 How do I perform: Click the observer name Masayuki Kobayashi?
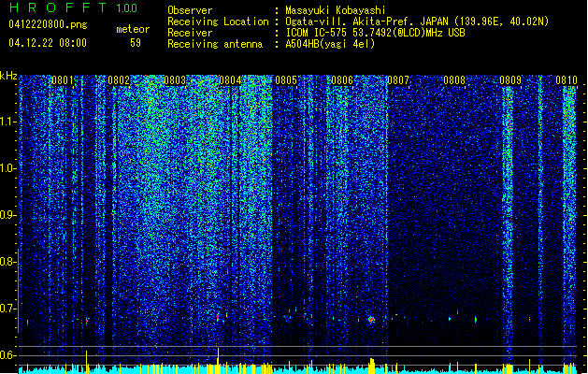point(336,10)
